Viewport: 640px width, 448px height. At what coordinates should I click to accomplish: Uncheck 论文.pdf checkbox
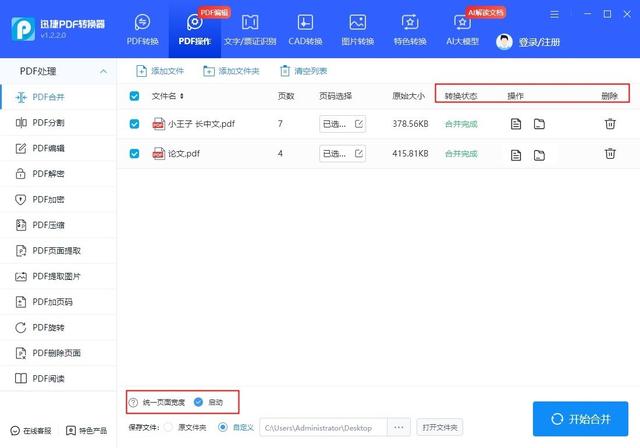(134, 153)
